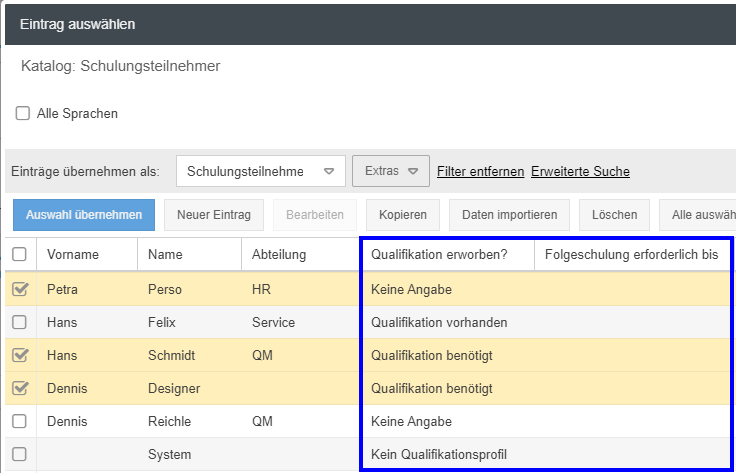
Task: Sort by the Vorname column header
Action: coord(73,255)
